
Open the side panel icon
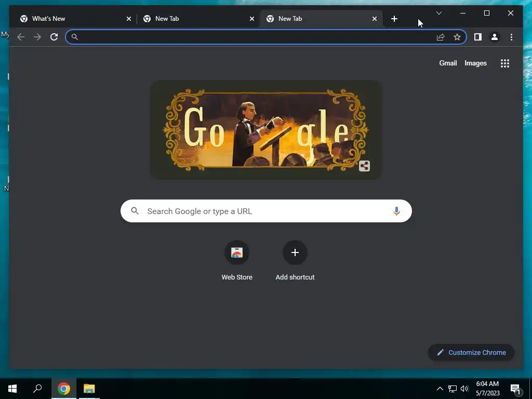point(478,37)
